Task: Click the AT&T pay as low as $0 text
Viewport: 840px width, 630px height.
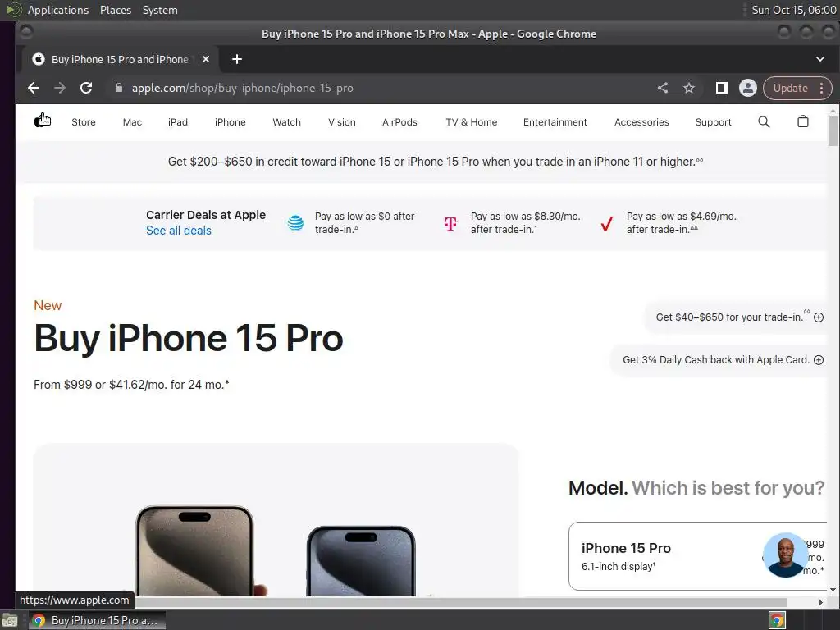Action: point(364,223)
